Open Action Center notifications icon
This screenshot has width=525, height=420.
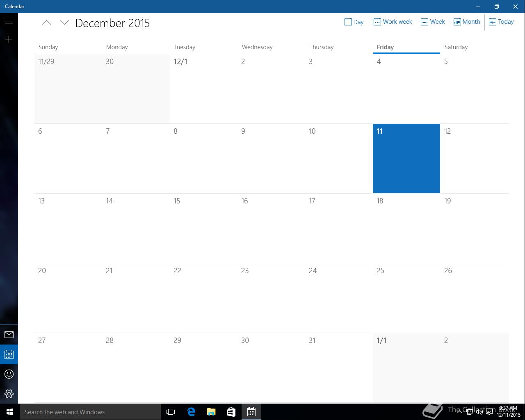(x=489, y=412)
